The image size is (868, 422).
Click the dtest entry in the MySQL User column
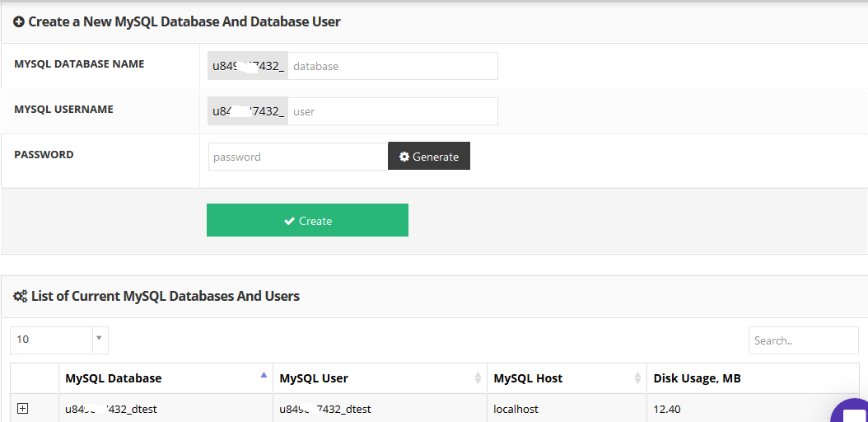pyautogui.click(x=325, y=410)
